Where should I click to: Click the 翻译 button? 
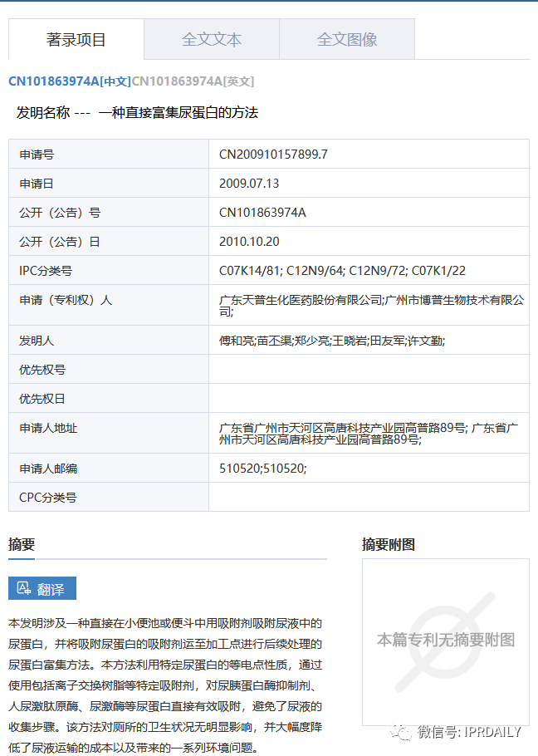42,588
